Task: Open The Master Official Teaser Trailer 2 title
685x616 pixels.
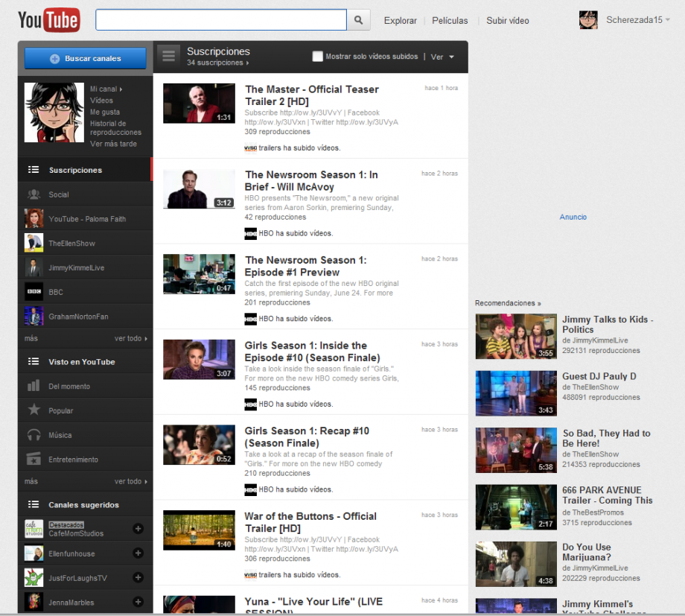Action: point(311,95)
